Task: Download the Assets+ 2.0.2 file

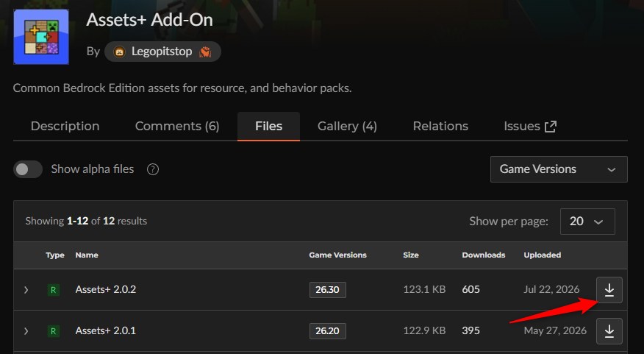Action: (x=609, y=290)
